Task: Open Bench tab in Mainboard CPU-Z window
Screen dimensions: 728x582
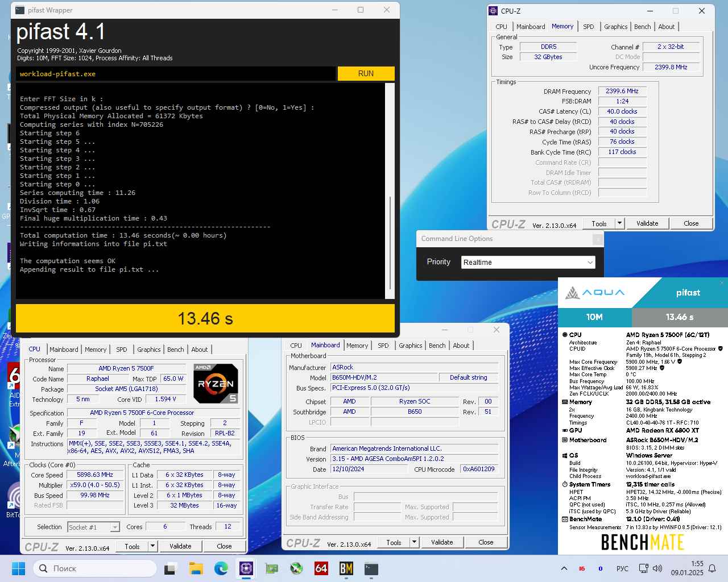Action: point(437,346)
